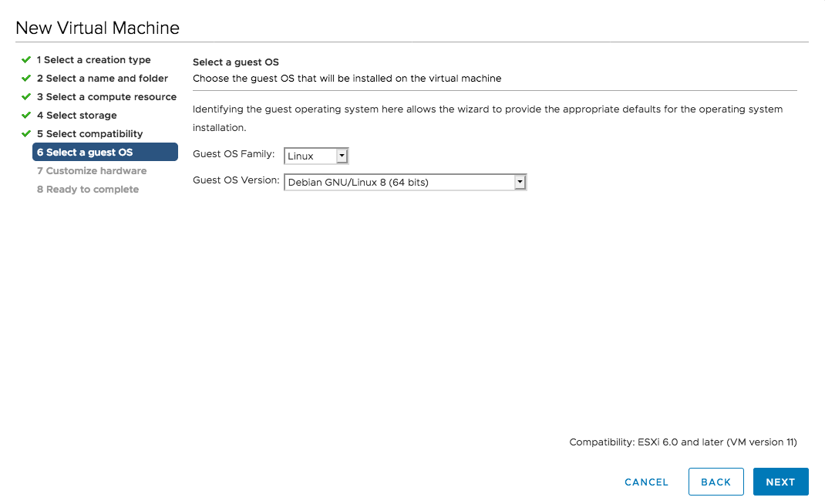Open the Guest OS Family dropdown arrow
825x504 pixels.
(x=342, y=155)
